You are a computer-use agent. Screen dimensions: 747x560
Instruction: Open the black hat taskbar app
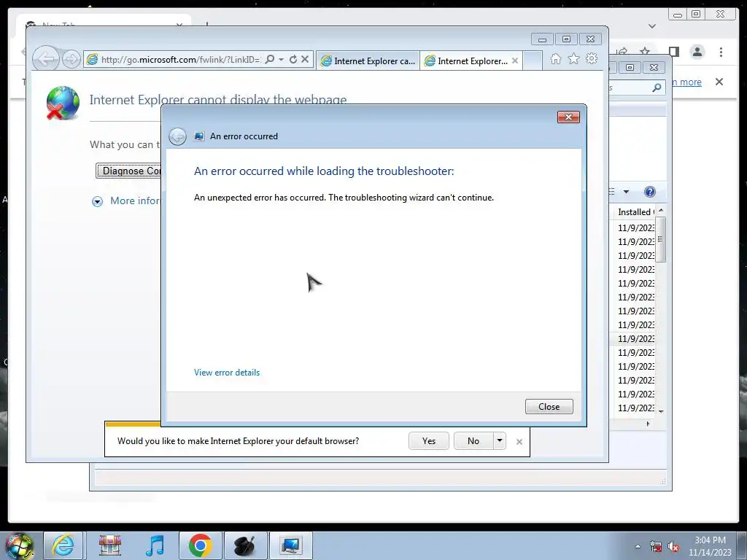coord(245,545)
